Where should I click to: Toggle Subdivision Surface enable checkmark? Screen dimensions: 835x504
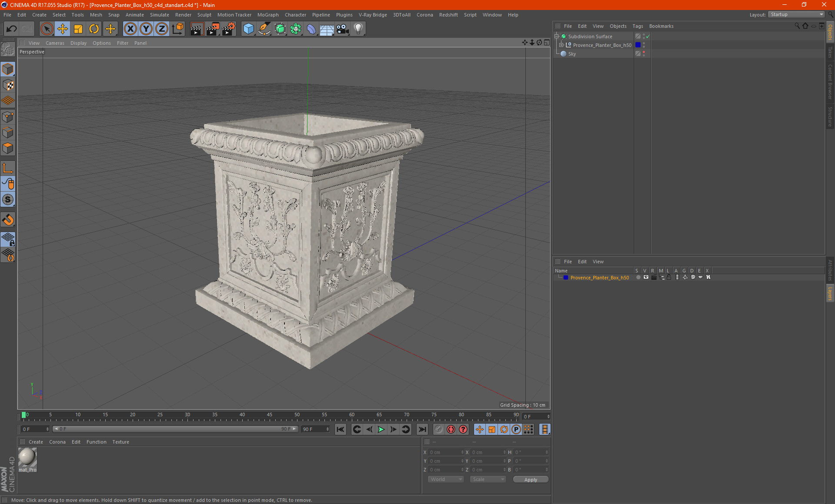coord(648,36)
